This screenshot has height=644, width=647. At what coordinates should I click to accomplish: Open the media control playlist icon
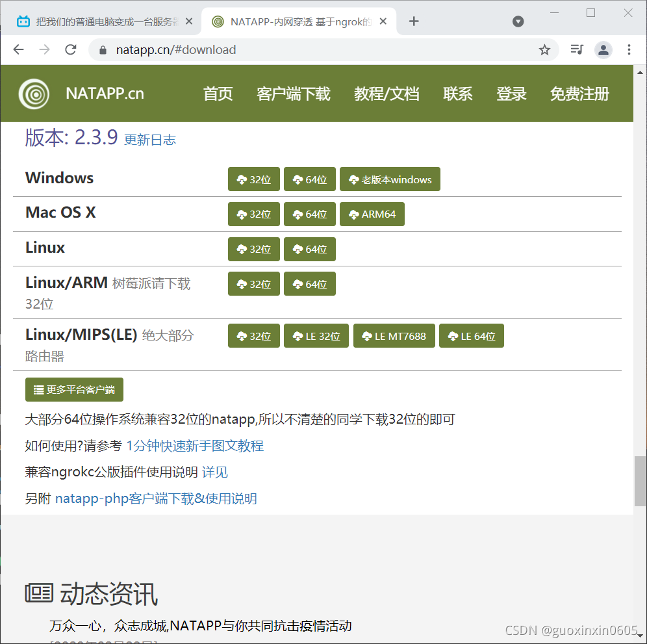tap(576, 49)
